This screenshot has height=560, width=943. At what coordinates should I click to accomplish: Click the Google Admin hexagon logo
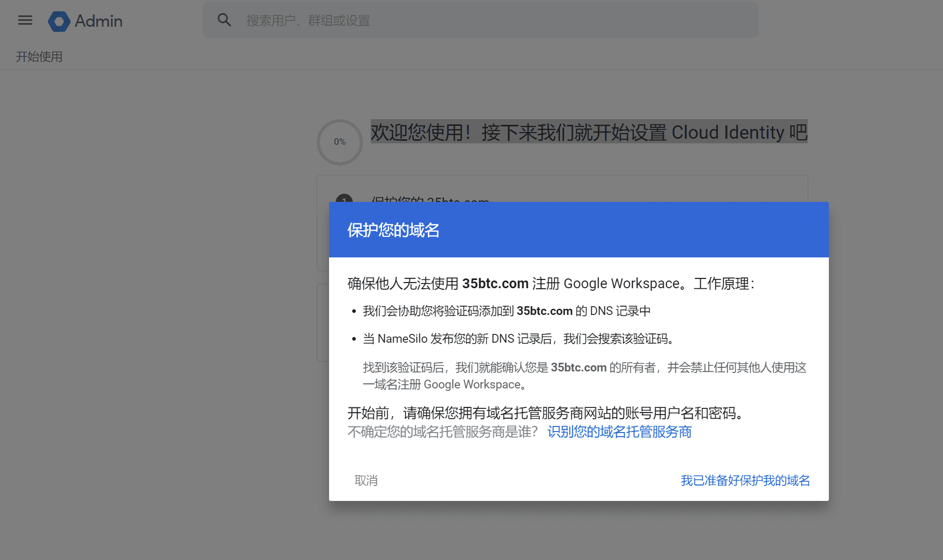click(58, 21)
